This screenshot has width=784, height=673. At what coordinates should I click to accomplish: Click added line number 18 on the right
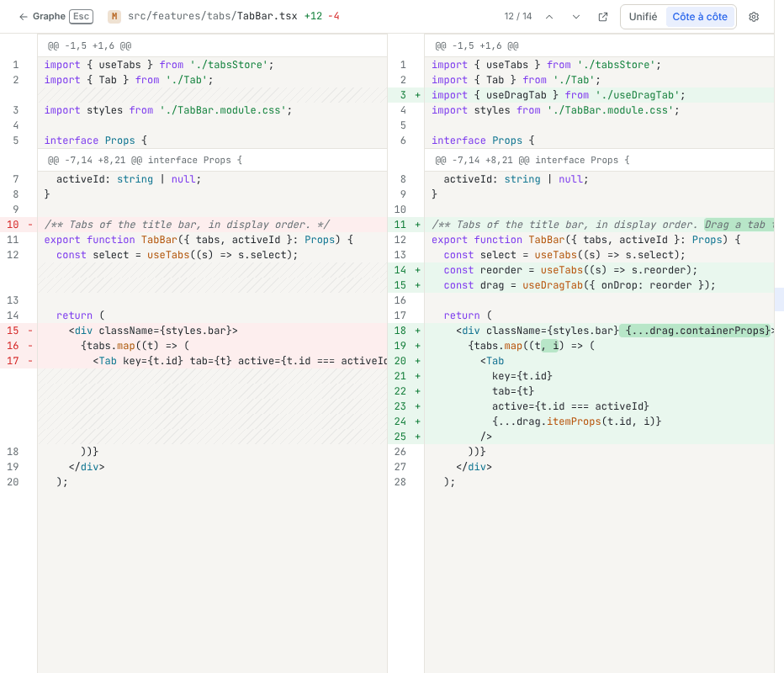(400, 331)
